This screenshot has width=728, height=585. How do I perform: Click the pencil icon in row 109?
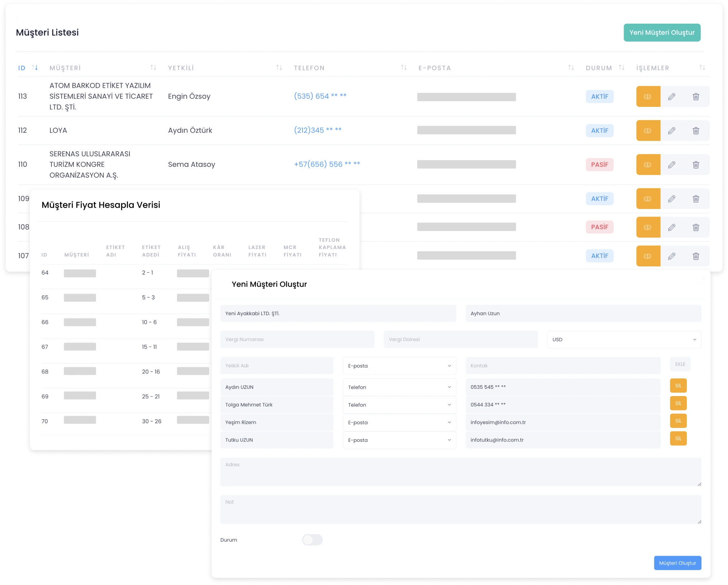tap(672, 199)
